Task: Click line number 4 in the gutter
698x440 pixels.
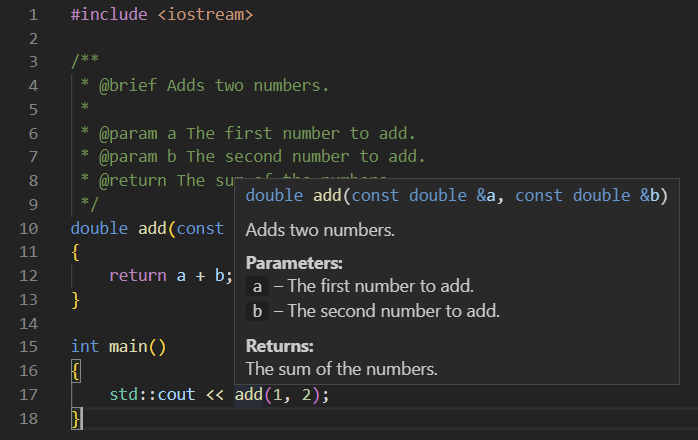Action: [x=33, y=86]
